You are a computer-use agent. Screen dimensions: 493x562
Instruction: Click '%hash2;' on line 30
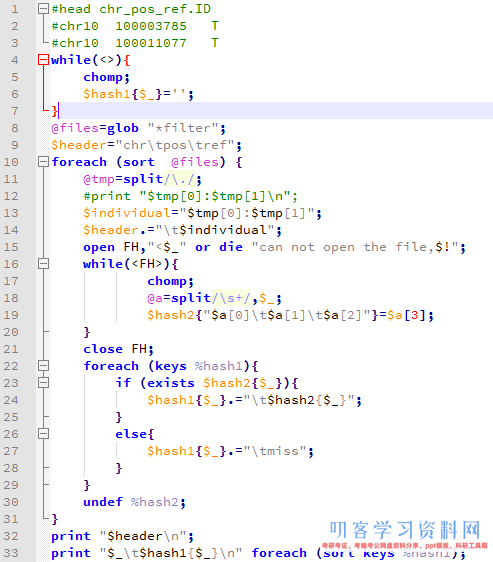click(158, 502)
